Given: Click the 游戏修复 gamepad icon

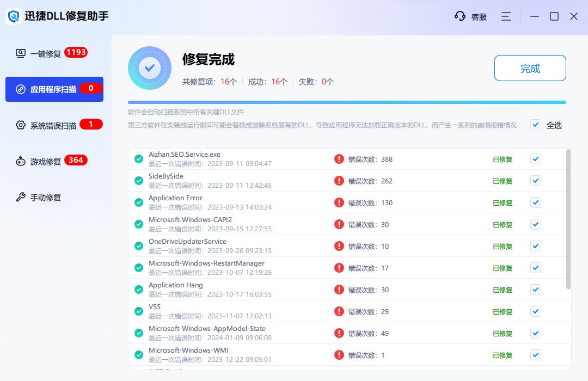Looking at the screenshot, I should (x=21, y=161).
